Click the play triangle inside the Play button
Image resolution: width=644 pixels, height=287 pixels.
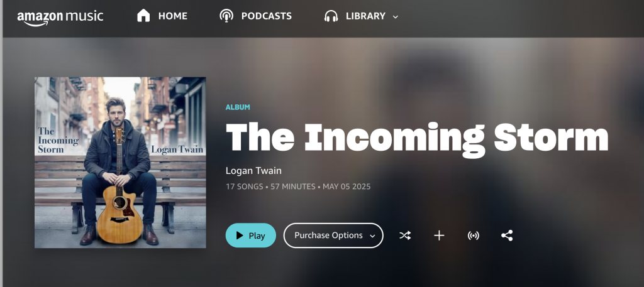click(240, 236)
